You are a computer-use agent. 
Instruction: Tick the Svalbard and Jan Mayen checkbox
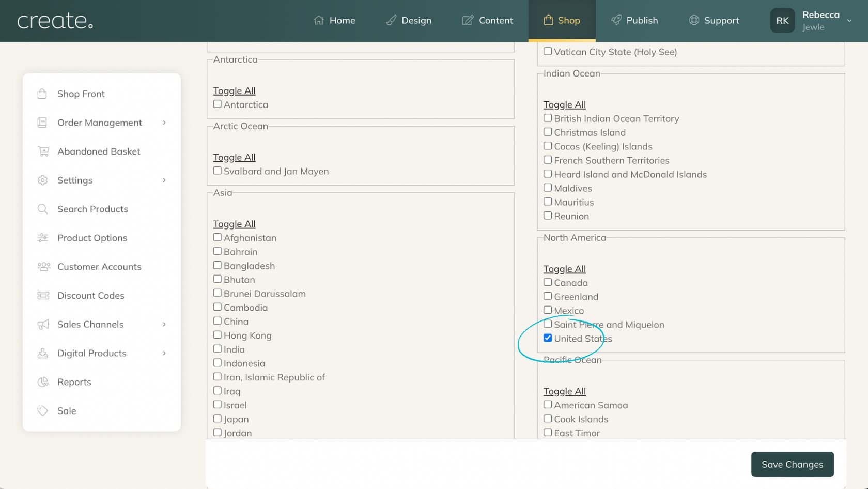coord(218,171)
